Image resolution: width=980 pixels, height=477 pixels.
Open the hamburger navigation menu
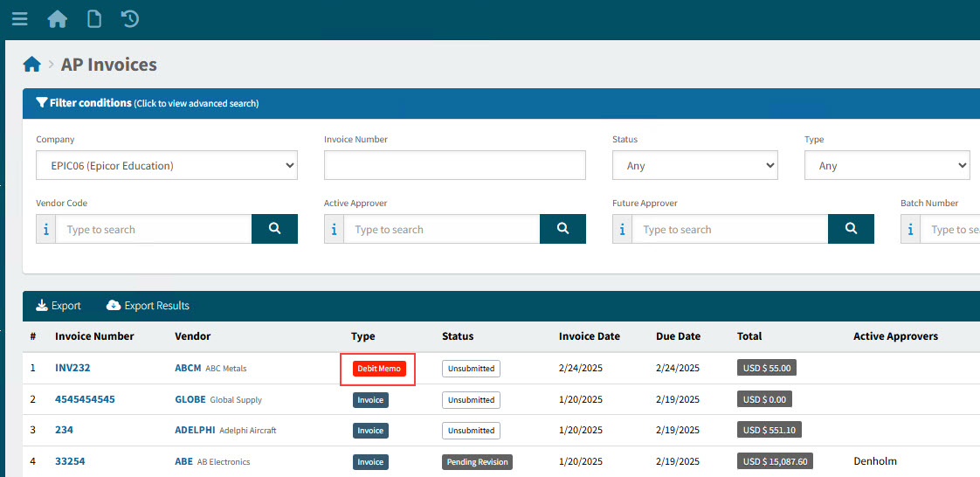click(x=19, y=18)
